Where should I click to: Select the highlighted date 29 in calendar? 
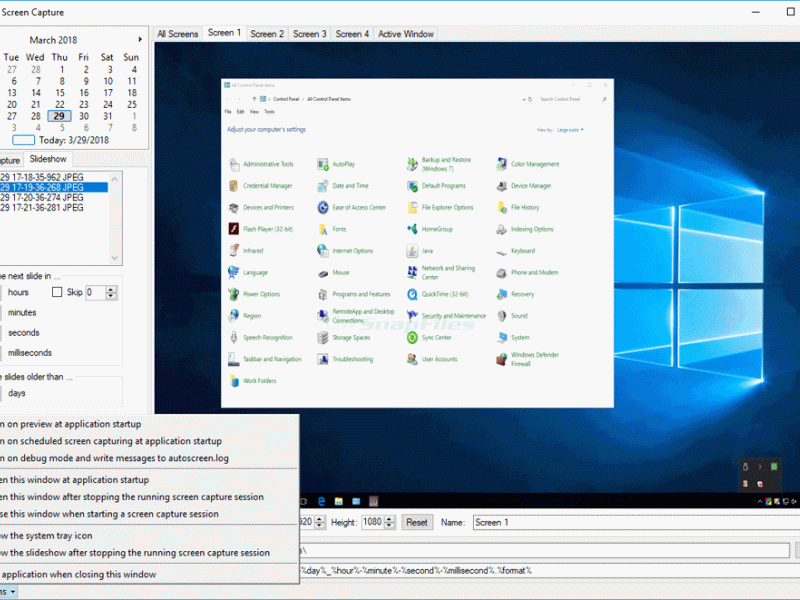pyautogui.click(x=59, y=116)
